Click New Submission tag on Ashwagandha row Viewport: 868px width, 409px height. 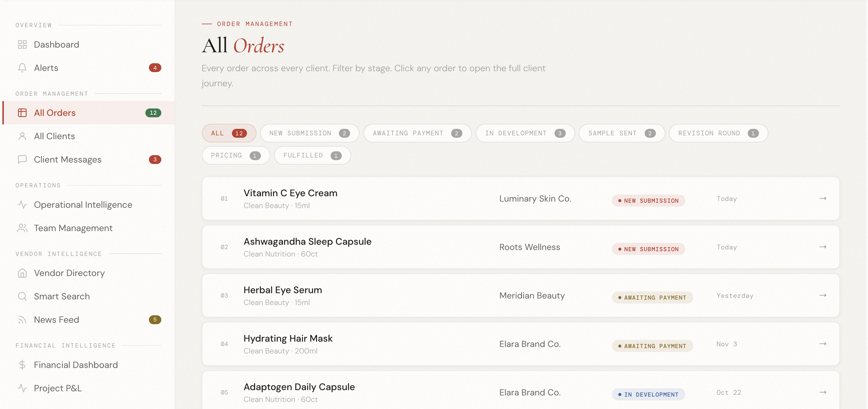click(x=648, y=249)
